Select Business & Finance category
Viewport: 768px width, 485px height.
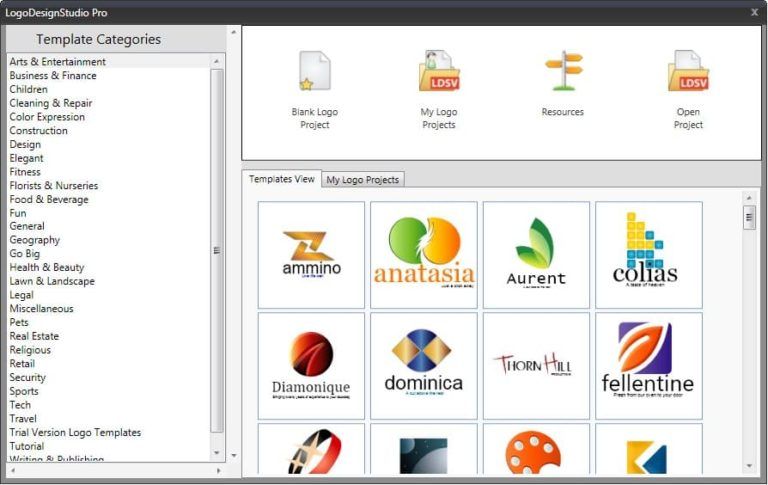(x=53, y=75)
